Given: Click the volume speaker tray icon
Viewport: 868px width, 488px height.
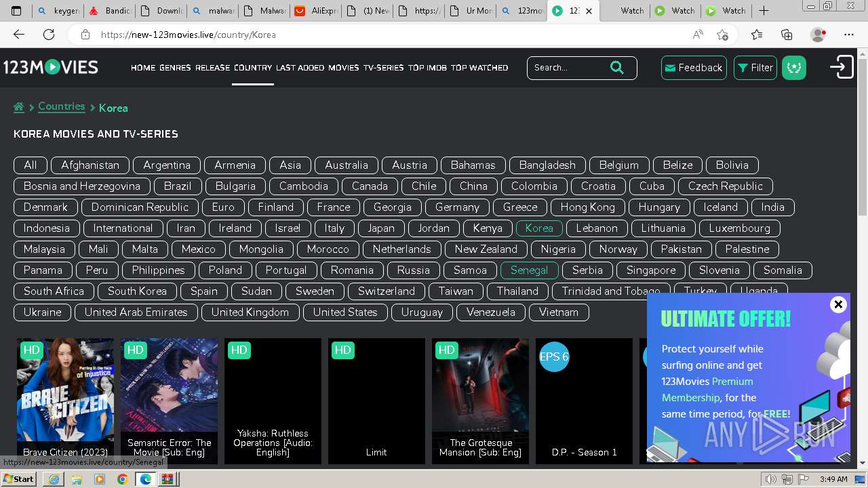Looking at the screenshot, I should (x=771, y=479).
